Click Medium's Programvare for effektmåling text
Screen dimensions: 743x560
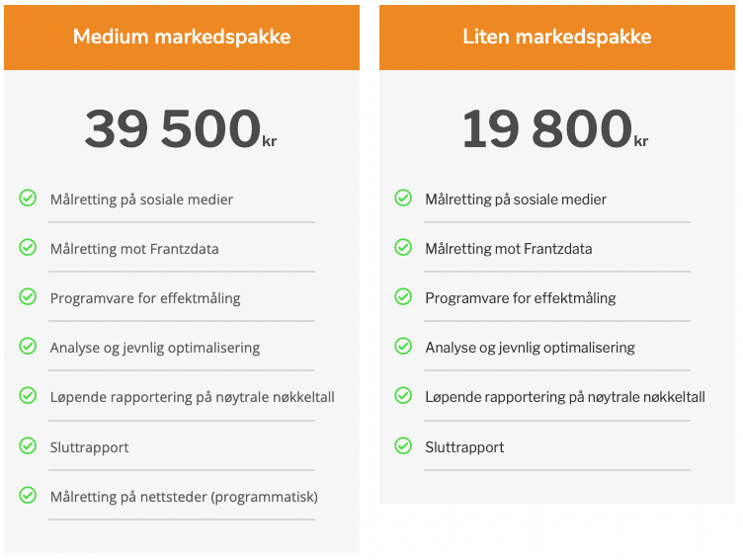145,298
